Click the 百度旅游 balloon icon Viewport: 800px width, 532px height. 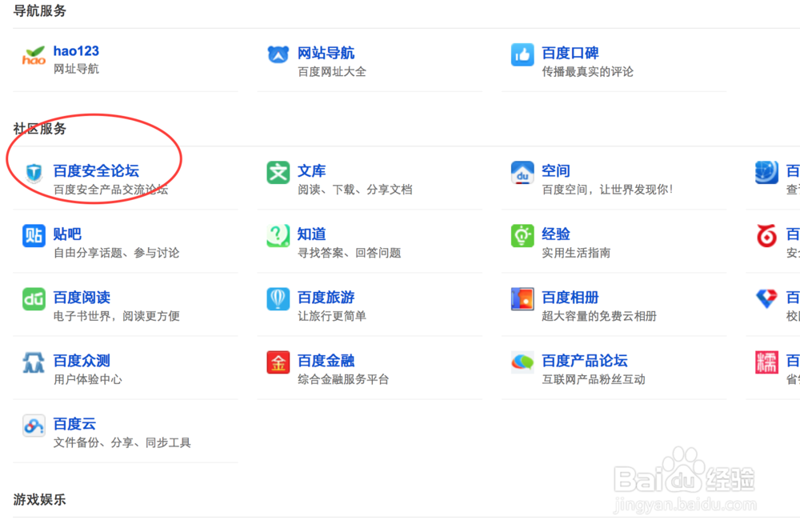(278, 299)
